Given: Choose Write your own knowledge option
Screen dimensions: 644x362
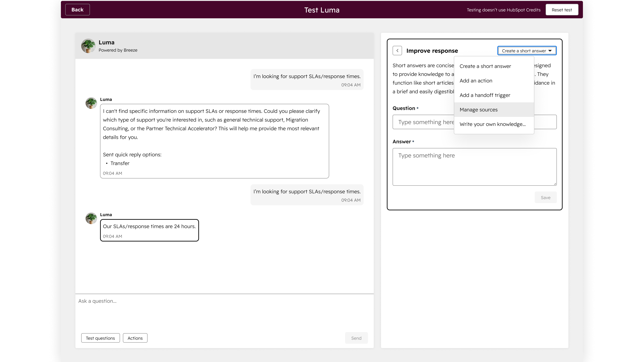Looking at the screenshot, I should [492, 124].
